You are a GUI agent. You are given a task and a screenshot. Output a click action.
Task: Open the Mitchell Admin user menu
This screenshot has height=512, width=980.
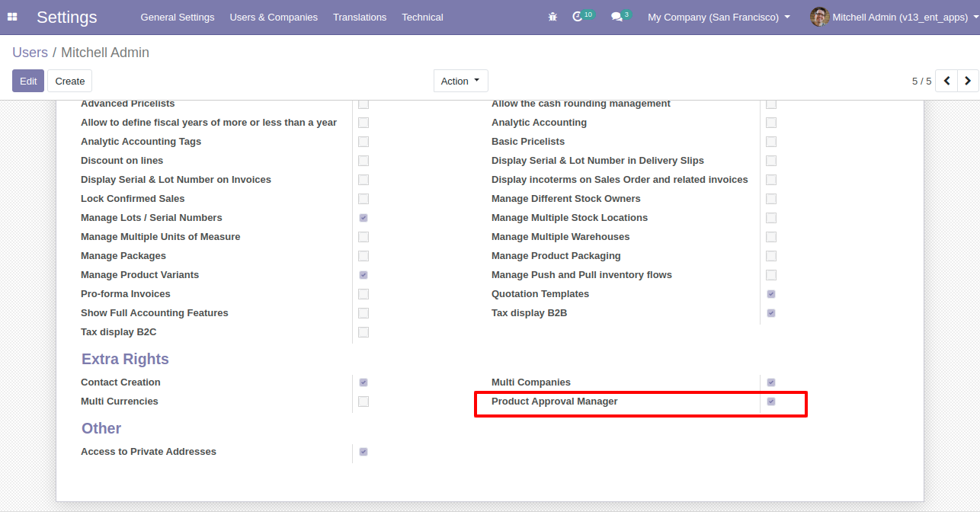pyautogui.click(x=899, y=17)
